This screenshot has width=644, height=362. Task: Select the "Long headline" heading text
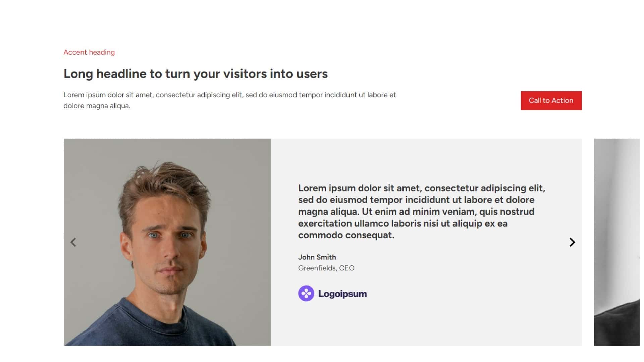[x=195, y=74]
